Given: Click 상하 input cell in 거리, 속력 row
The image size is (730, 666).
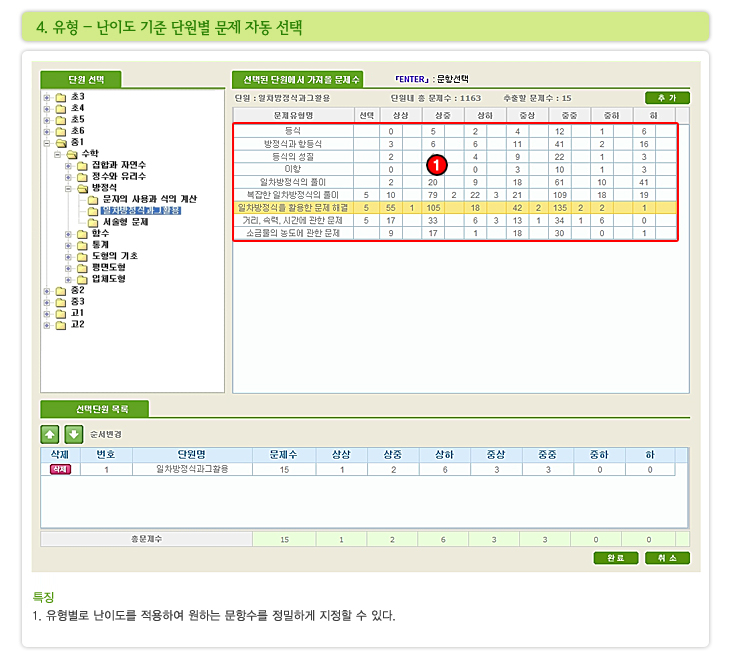Looking at the screenshot, I should [x=496, y=221].
